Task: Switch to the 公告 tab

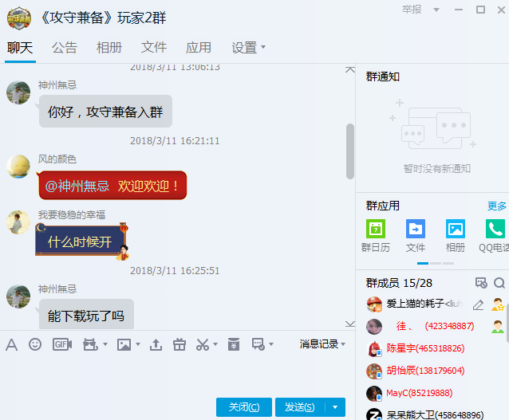Action: pyautogui.click(x=65, y=48)
